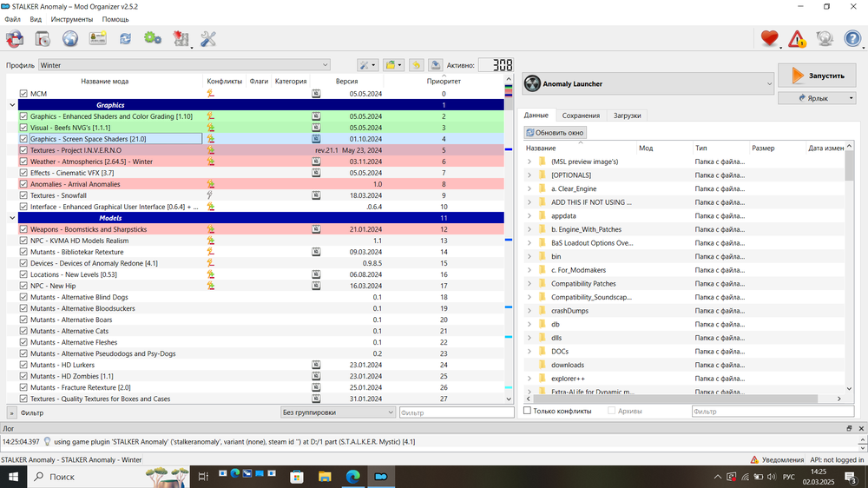Open the green gears executables icon

(153, 39)
